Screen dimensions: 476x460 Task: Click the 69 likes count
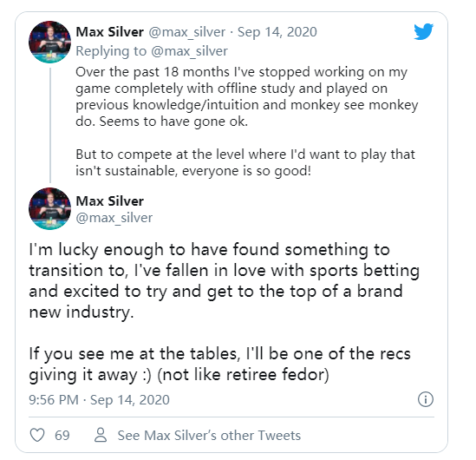pyautogui.click(x=62, y=435)
